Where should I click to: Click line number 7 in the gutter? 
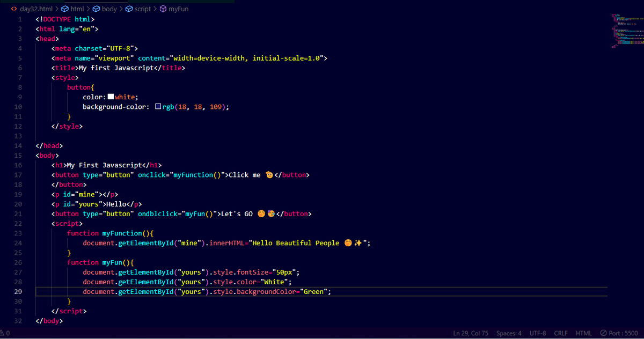click(20, 78)
